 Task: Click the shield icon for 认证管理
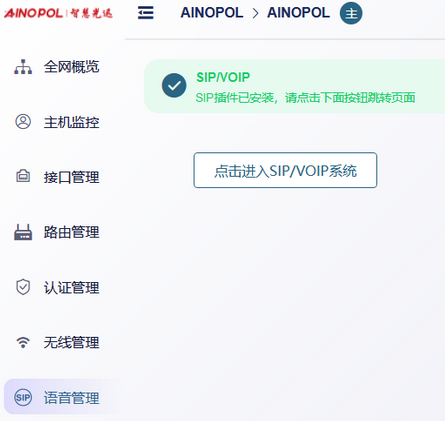click(23, 287)
